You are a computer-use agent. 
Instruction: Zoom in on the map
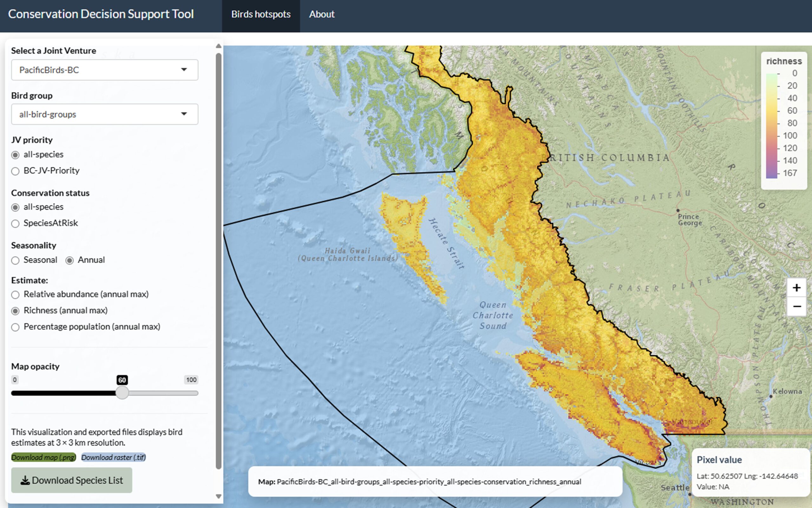pyautogui.click(x=796, y=287)
